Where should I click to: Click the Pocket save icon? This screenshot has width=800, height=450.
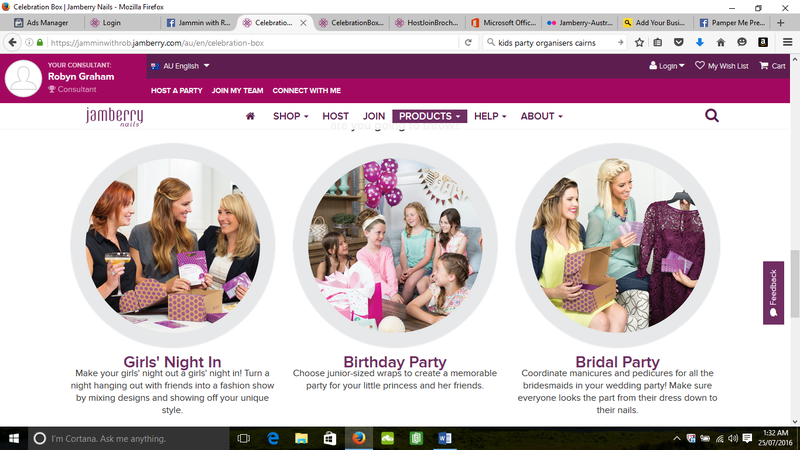pos(679,42)
